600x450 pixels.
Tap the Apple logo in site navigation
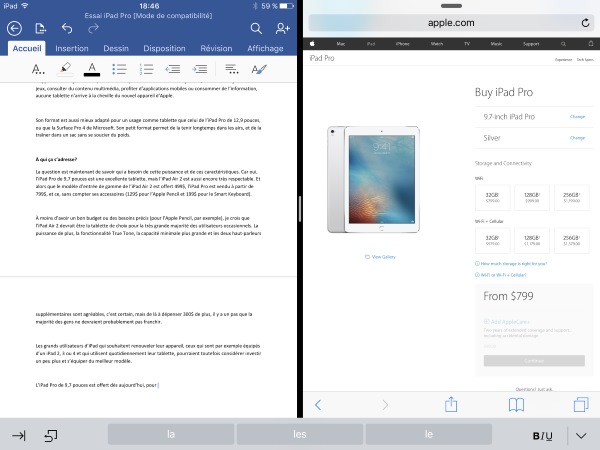click(x=312, y=44)
